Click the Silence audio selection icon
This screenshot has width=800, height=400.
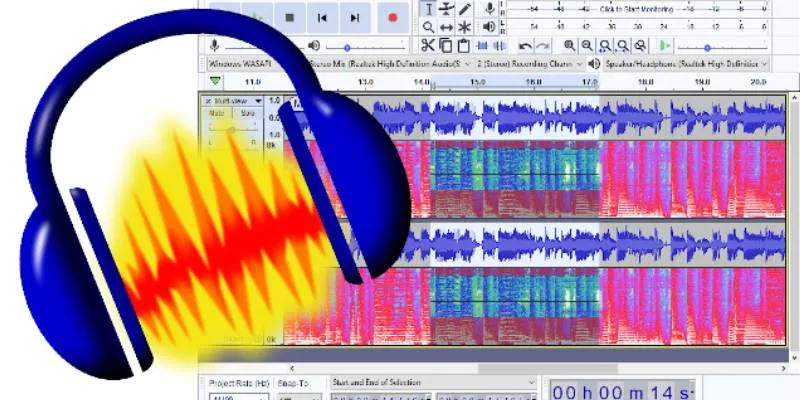click(499, 46)
